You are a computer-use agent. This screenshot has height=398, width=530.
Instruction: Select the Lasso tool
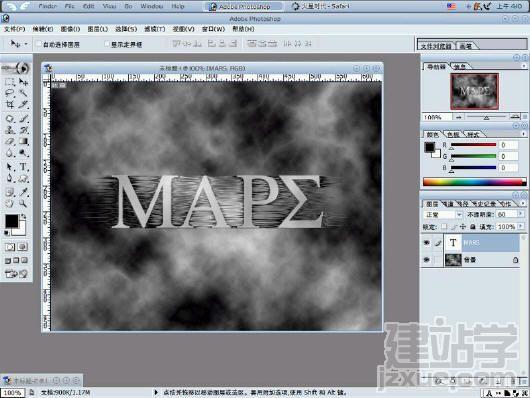(10, 93)
